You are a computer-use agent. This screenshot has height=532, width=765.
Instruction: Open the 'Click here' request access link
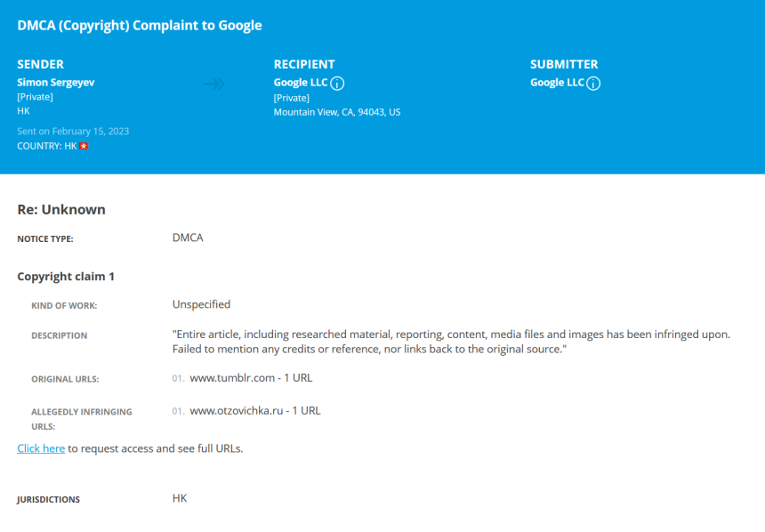pos(41,448)
